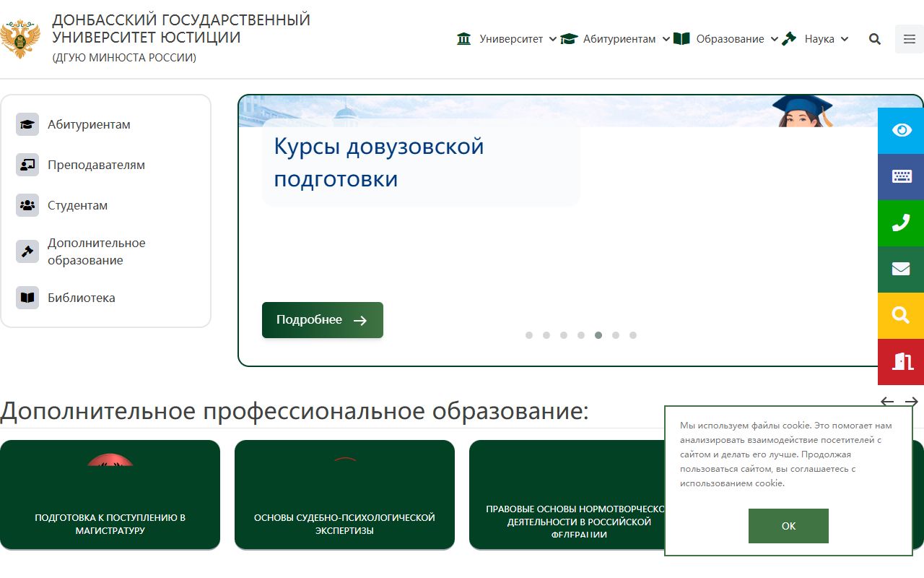Select the third carousel dot
Screen dimensions: 924x578
click(x=564, y=335)
